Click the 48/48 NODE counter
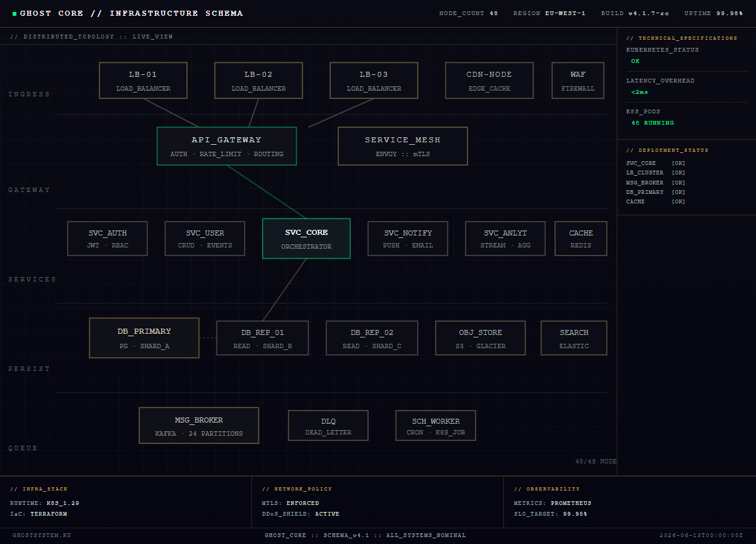The image size is (756, 544). coord(596,462)
